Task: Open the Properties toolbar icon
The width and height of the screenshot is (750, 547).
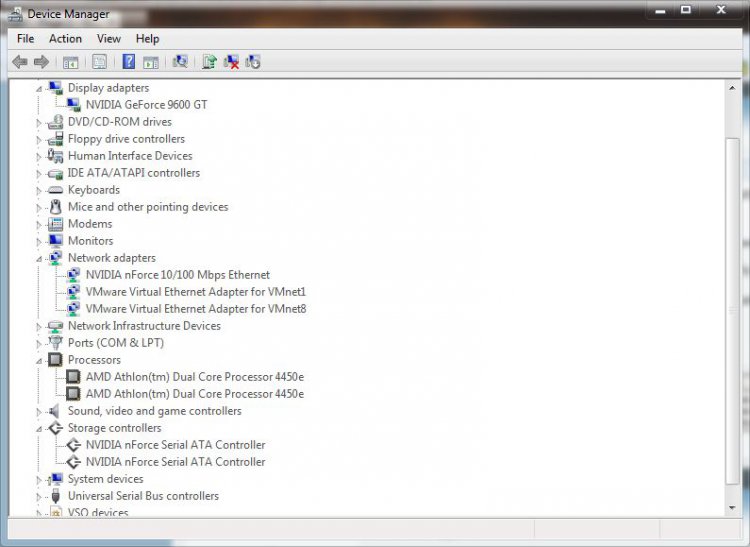Action: tap(99, 62)
